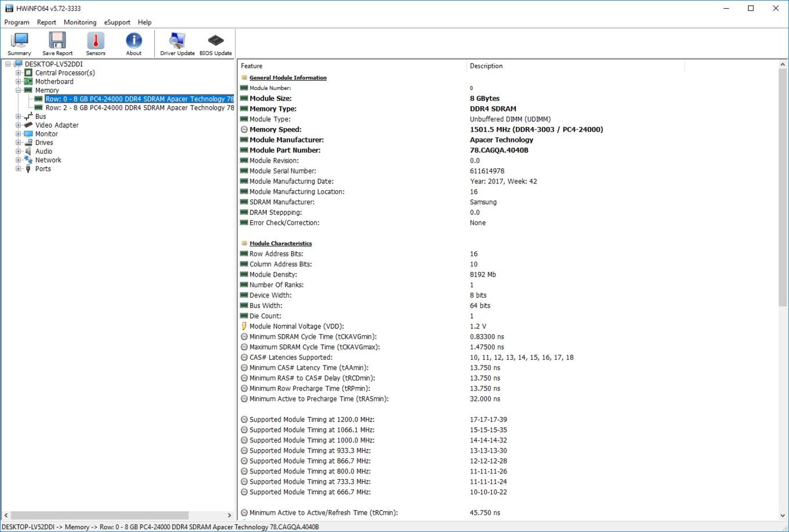Click the chip icon beside Module Size
The width and height of the screenshot is (789, 532).
[244, 99]
